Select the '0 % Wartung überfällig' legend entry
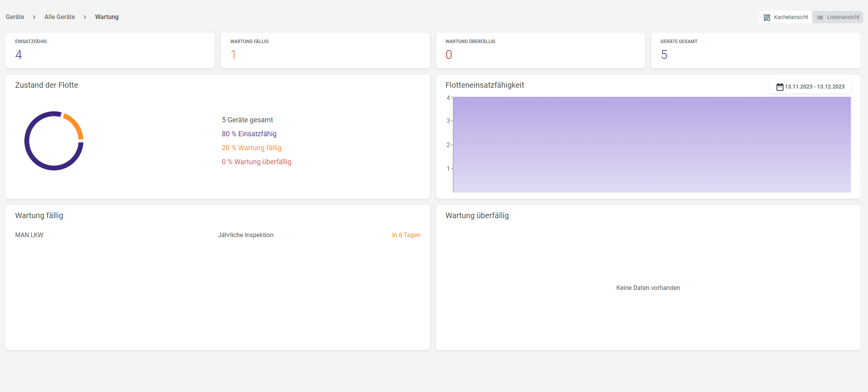868x392 pixels. pos(257,162)
